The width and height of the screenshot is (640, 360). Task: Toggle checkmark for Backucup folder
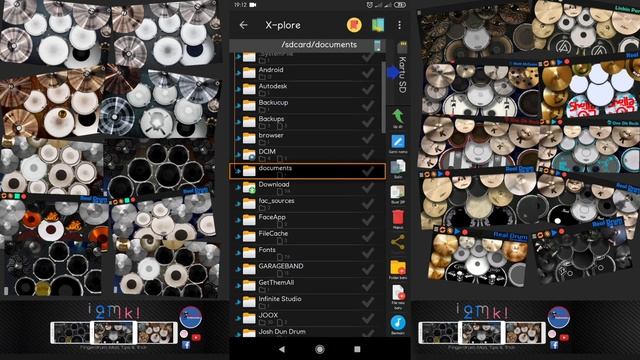pos(368,105)
